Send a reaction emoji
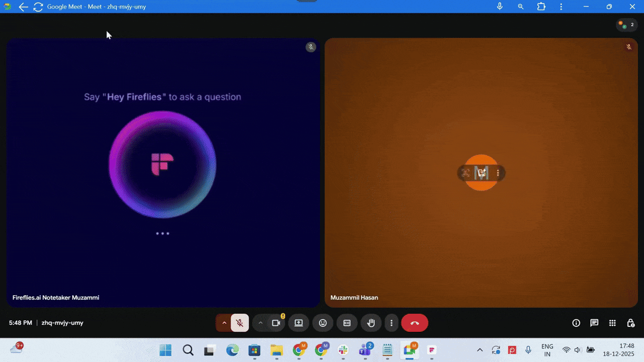The height and width of the screenshot is (362, 644). click(x=323, y=323)
